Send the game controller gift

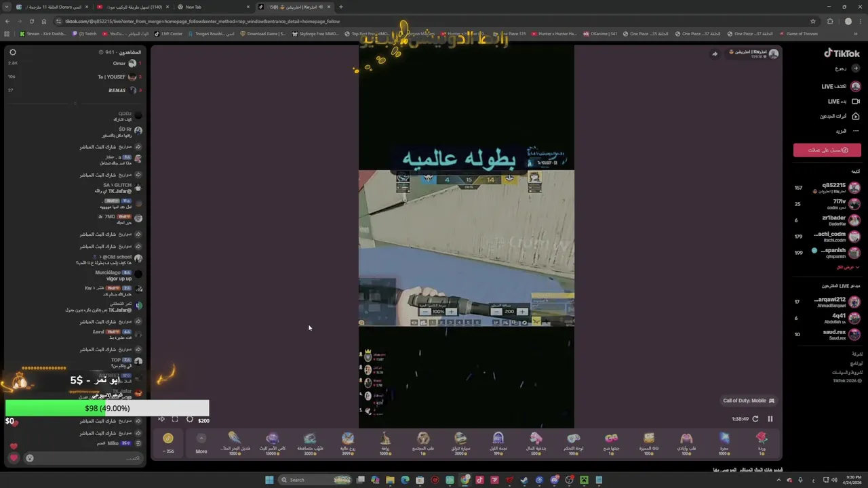coord(574,443)
